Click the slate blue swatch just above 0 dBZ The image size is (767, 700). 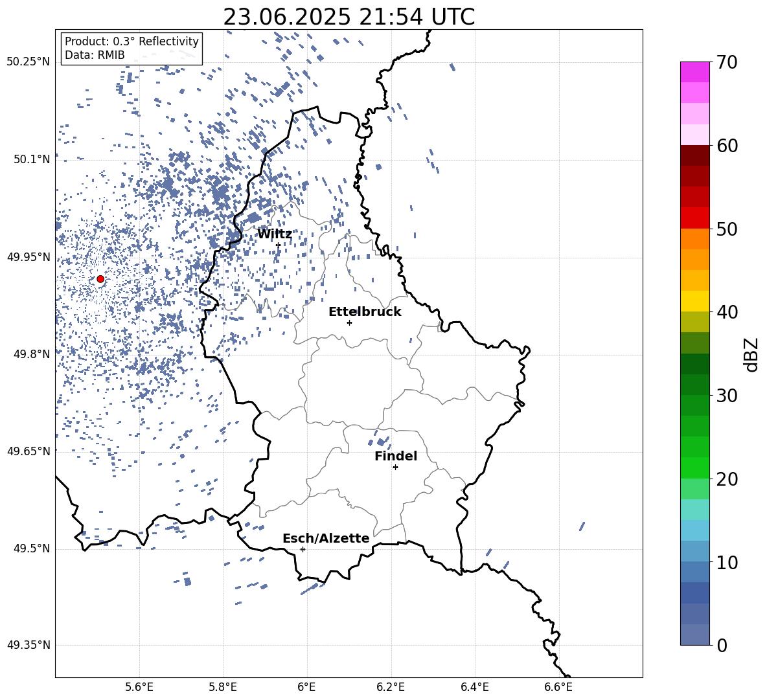point(694,635)
